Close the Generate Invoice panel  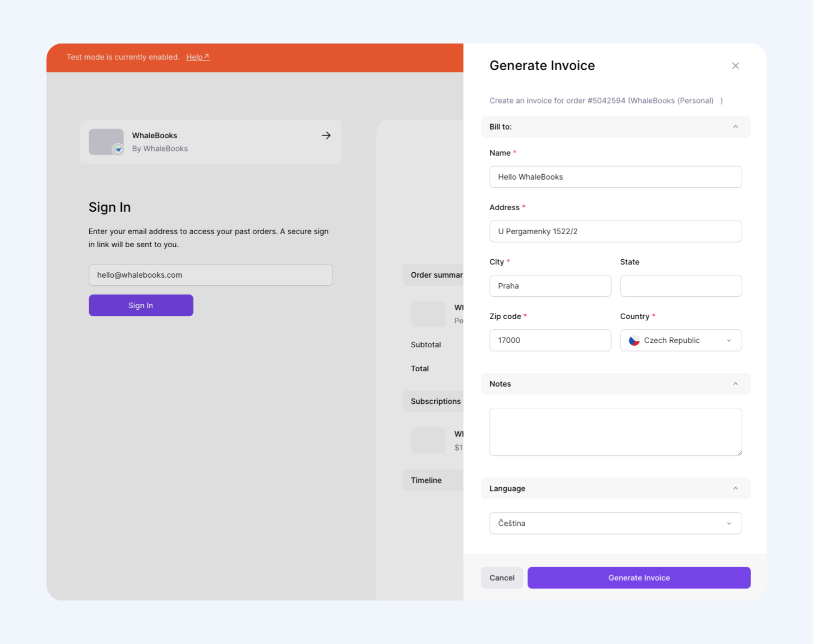coord(735,66)
